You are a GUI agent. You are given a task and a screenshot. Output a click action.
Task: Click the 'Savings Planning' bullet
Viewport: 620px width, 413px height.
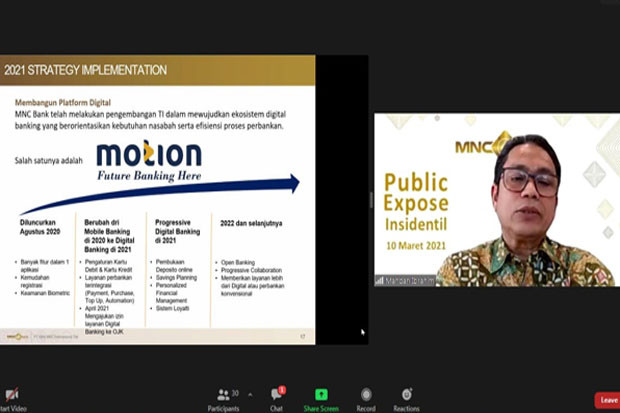point(176,277)
